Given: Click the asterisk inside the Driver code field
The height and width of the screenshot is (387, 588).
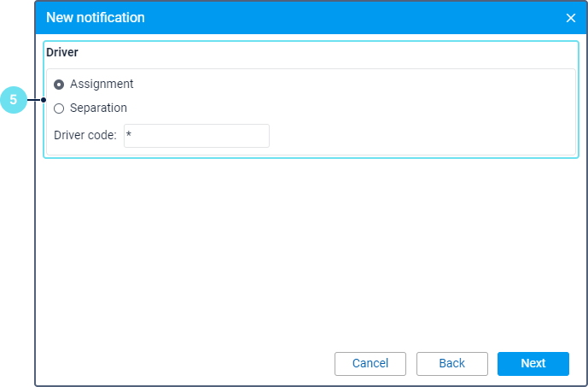Looking at the screenshot, I should pos(129,136).
